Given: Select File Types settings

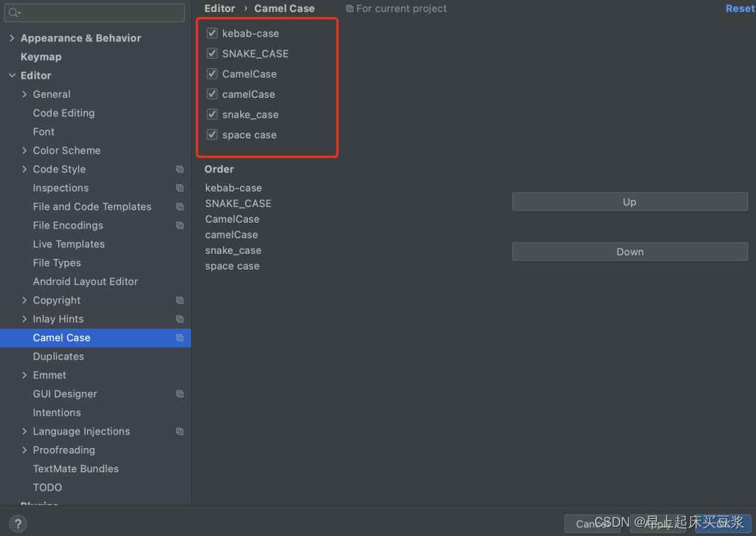Looking at the screenshot, I should click(57, 263).
